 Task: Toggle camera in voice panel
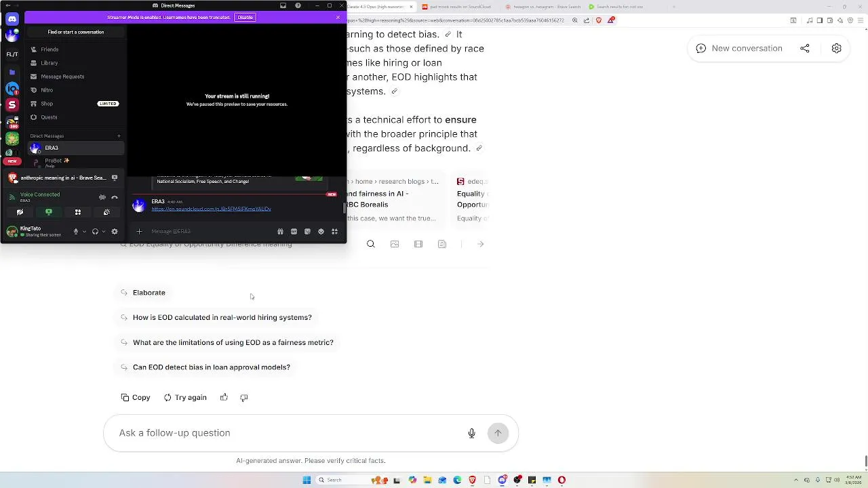click(20, 212)
